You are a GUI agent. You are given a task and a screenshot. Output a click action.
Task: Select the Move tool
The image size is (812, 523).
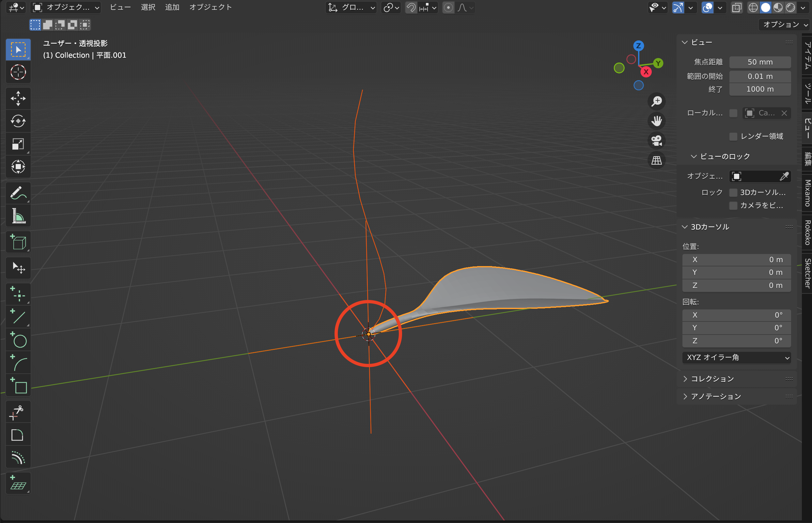point(18,98)
